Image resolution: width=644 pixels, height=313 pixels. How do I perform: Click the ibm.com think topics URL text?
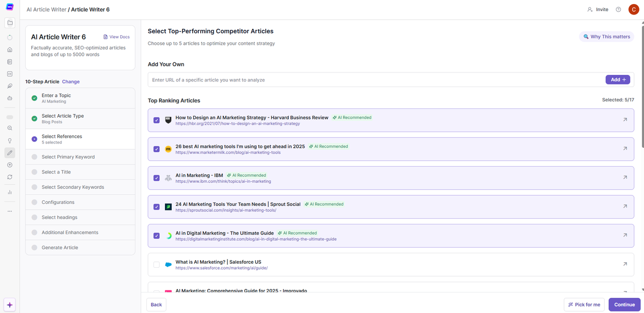click(223, 181)
